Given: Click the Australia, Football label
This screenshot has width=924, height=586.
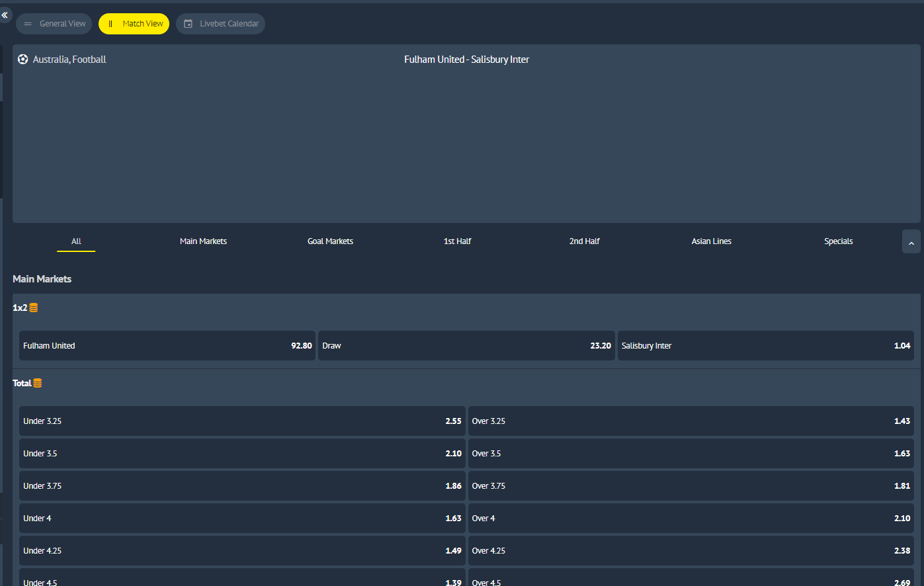Looking at the screenshot, I should pos(69,60).
